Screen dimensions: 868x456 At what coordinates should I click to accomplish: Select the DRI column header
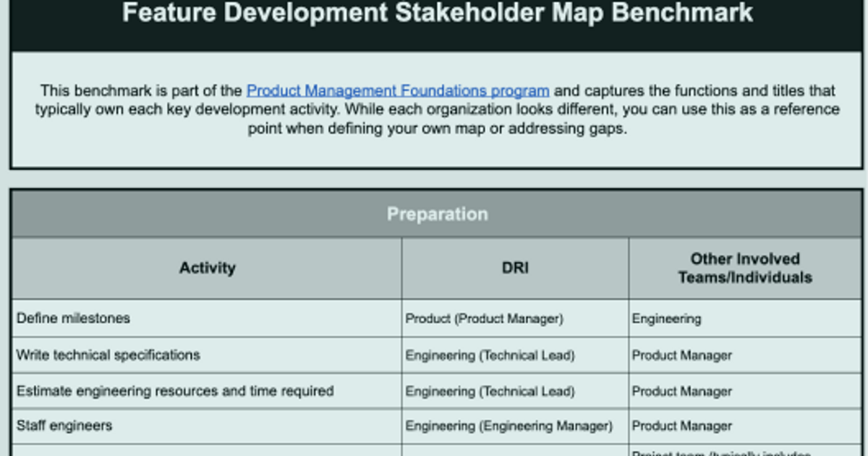tap(514, 267)
